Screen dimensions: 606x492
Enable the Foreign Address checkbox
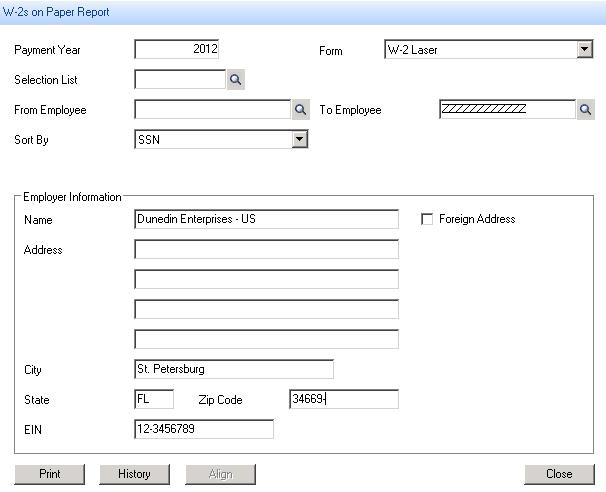pos(428,219)
